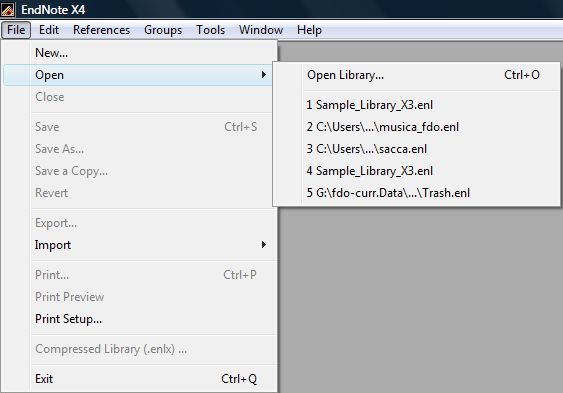The height and width of the screenshot is (393, 563).
Task: Select the Import menu entry
Action: pyautogui.click(x=140, y=245)
